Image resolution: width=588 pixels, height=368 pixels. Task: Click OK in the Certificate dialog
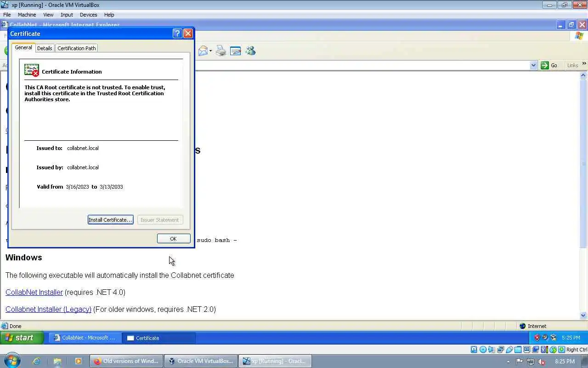(173, 239)
